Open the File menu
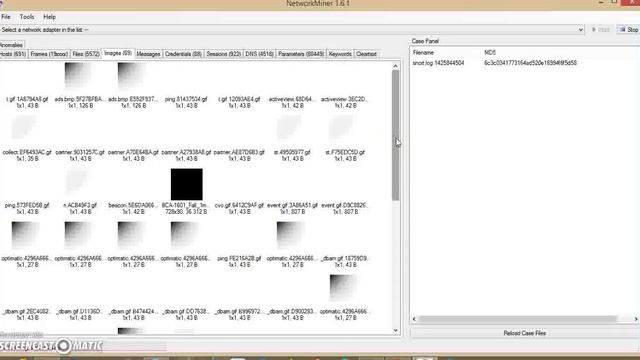This screenshot has width=640, height=360. click(6, 17)
